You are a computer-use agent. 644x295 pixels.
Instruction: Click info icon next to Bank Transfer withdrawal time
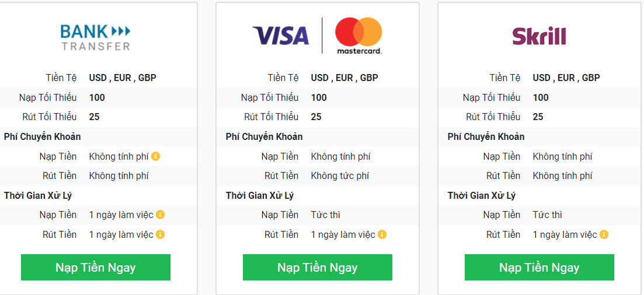pyautogui.click(x=160, y=234)
